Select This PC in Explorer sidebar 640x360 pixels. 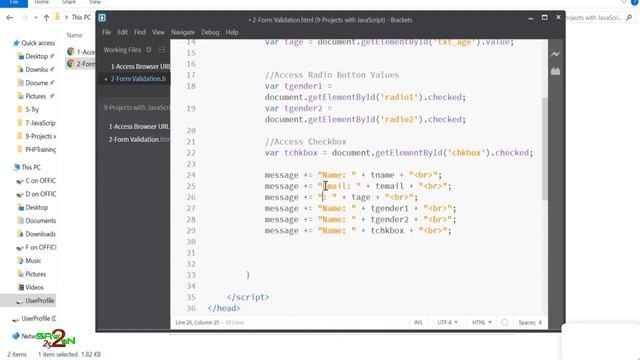tap(31, 167)
